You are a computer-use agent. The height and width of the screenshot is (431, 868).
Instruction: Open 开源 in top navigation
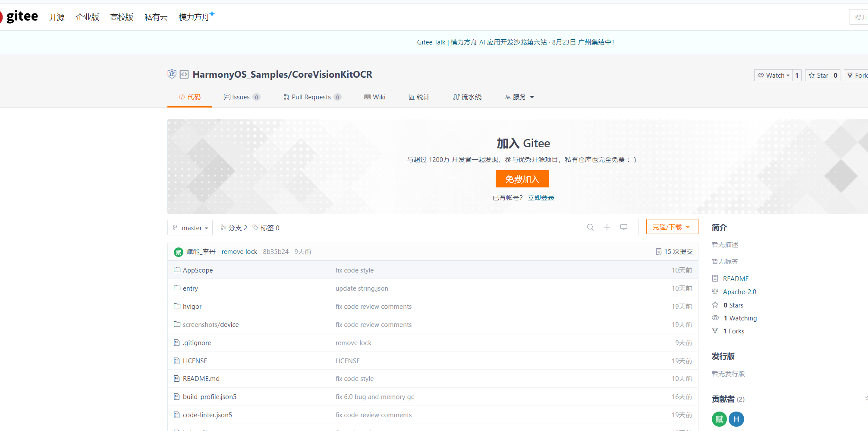click(57, 17)
